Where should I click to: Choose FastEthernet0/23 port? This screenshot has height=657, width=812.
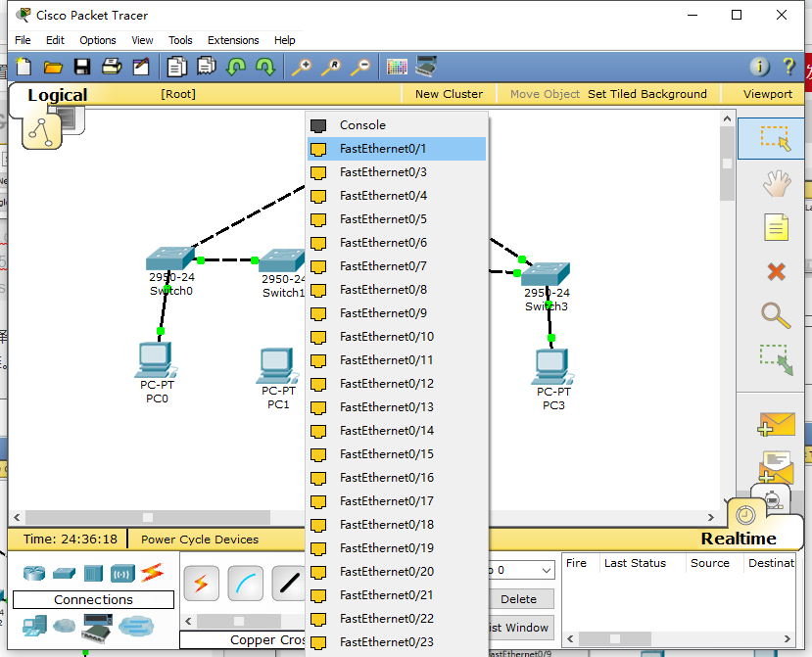(x=397, y=642)
